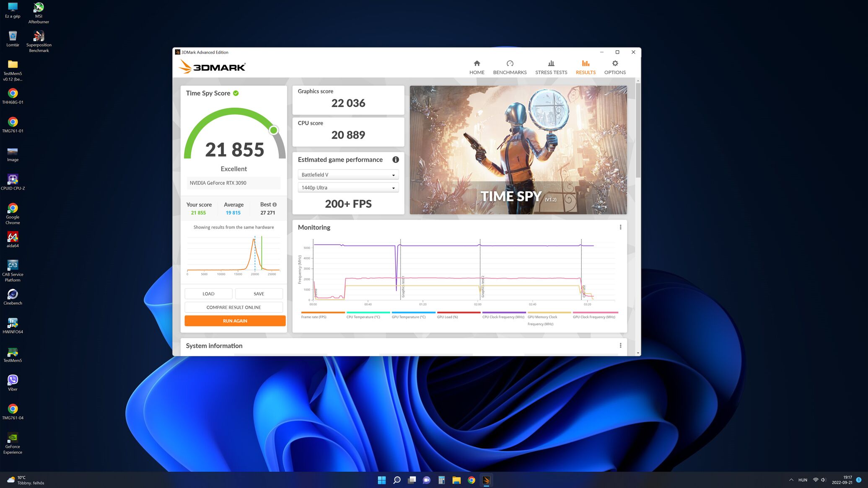Select the THH68G-01 Chrome shortcut
The width and height of the screenshot is (868, 488).
[x=13, y=96]
